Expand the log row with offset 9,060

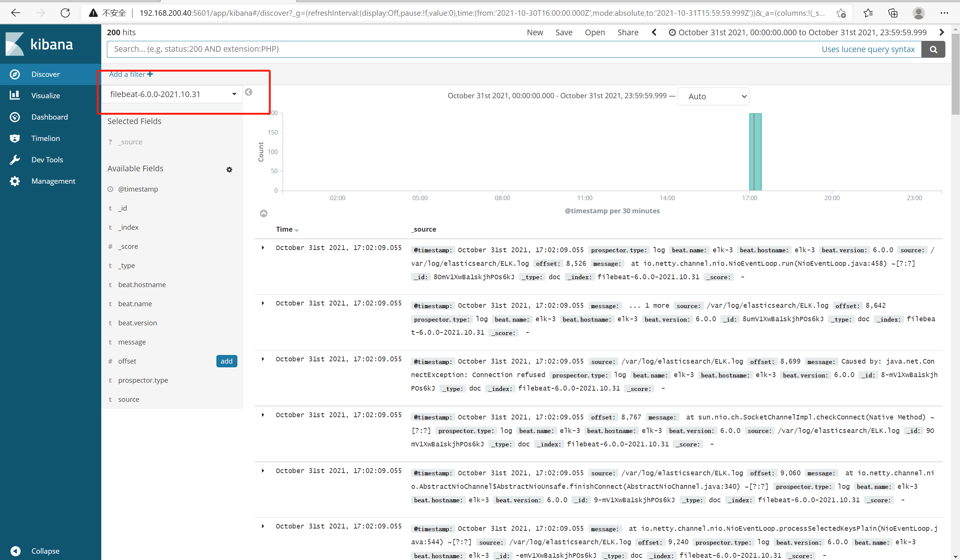tap(263, 471)
